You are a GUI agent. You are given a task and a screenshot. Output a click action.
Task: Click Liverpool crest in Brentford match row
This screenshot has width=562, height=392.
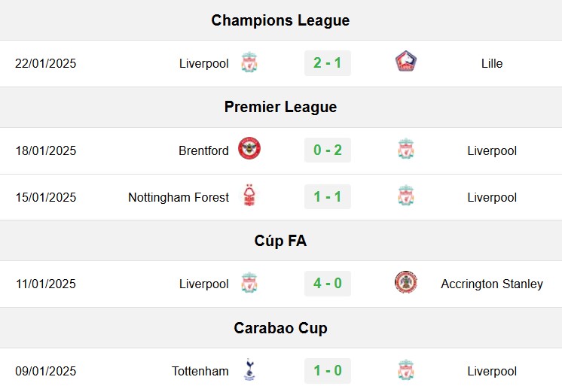point(406,148)
